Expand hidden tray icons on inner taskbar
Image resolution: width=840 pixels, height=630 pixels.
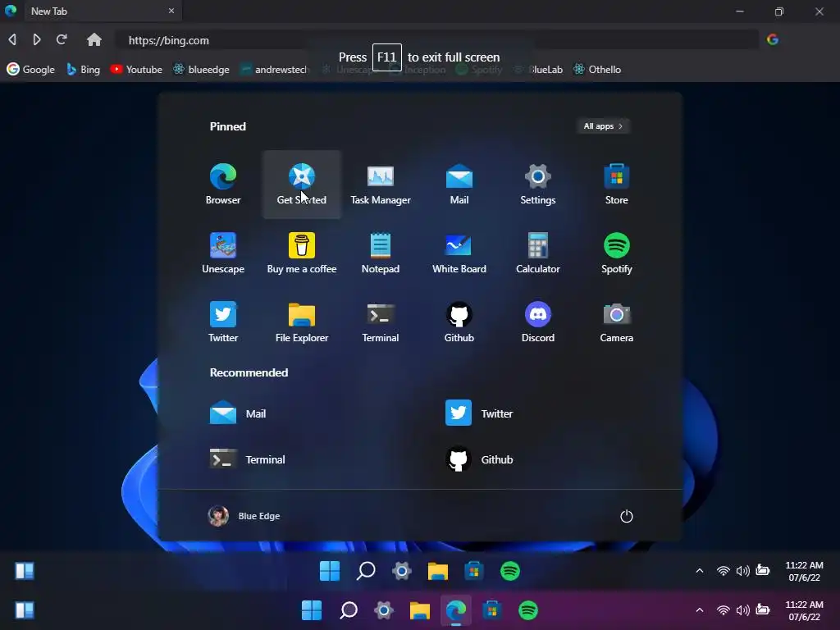tap(699, 571)
